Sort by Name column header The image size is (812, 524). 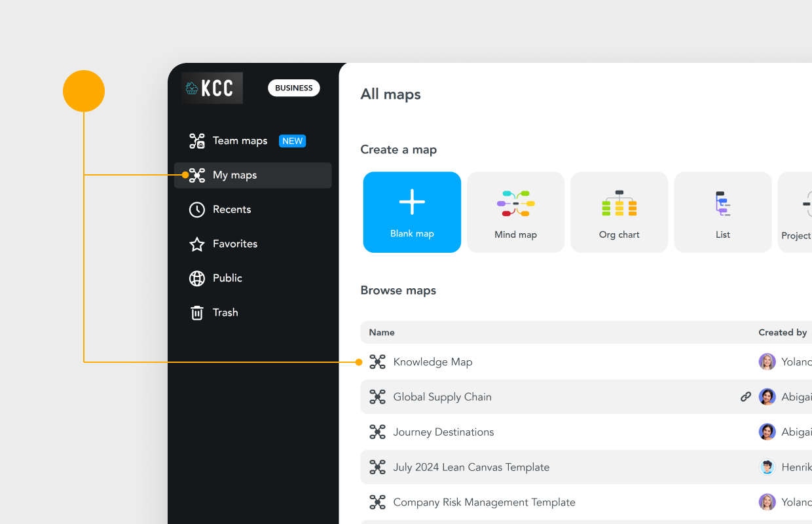coord(382,333)
